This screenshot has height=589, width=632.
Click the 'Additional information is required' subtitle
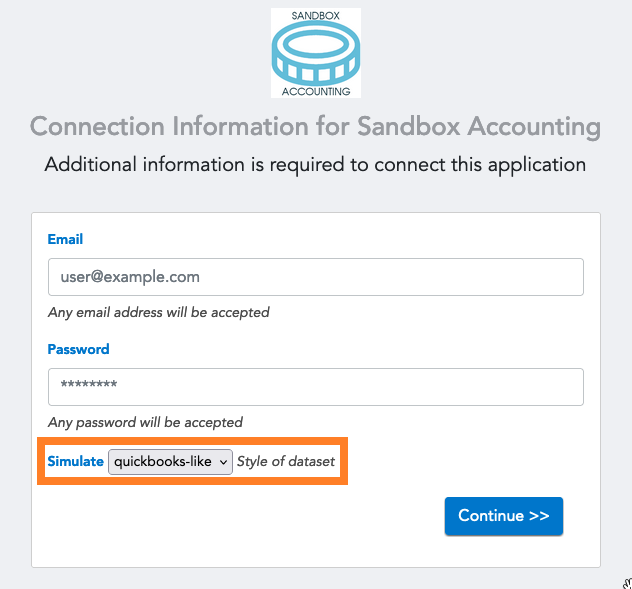tap(316, 164)
